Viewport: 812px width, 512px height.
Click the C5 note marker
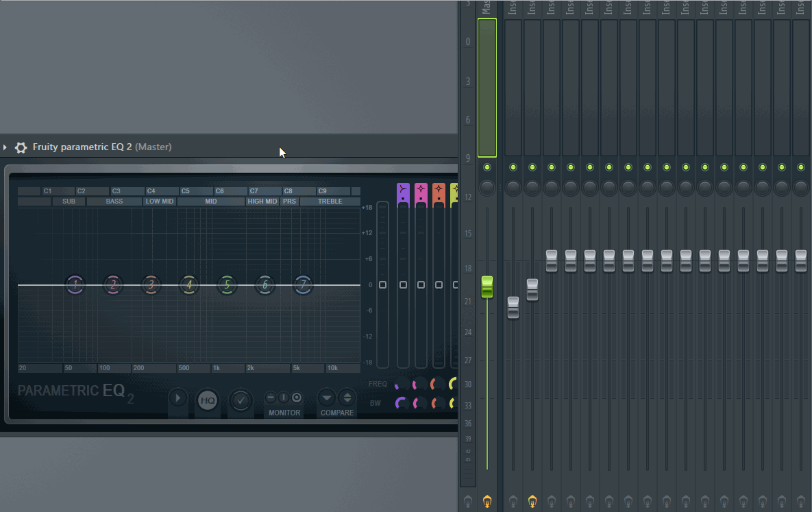click(186, 191)
